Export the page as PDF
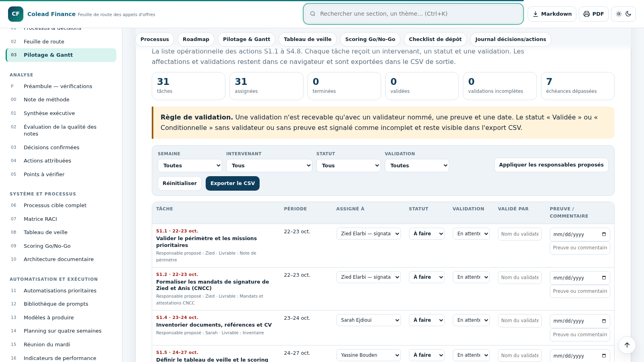The image size is (644, 362). pos(594,14)
